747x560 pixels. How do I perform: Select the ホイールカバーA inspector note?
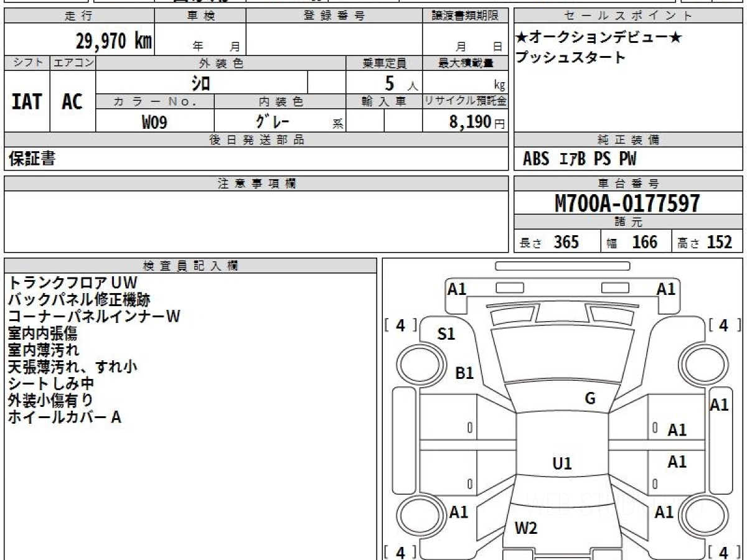coord(65,418)
